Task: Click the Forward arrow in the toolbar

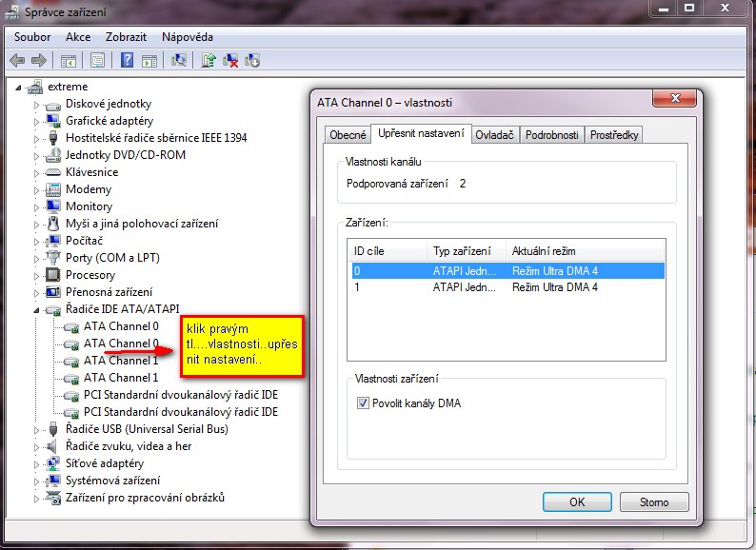Action: [x=39, y=60]
